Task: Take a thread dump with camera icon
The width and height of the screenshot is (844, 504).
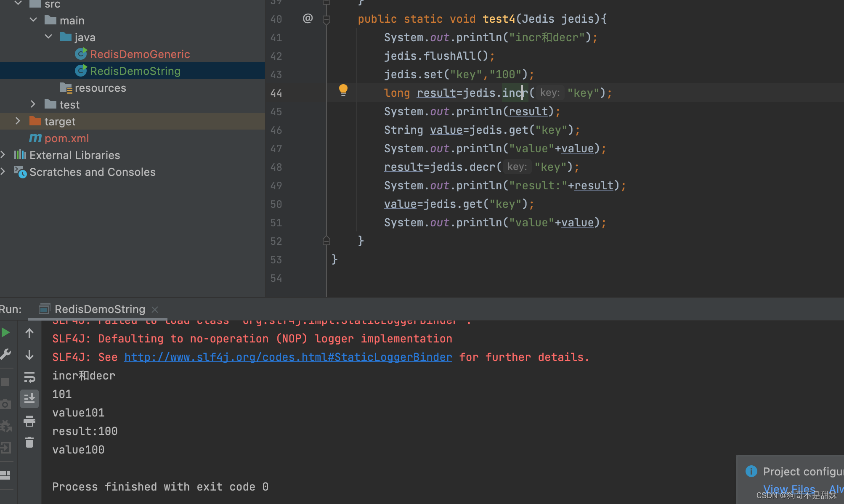Action: 6,404
